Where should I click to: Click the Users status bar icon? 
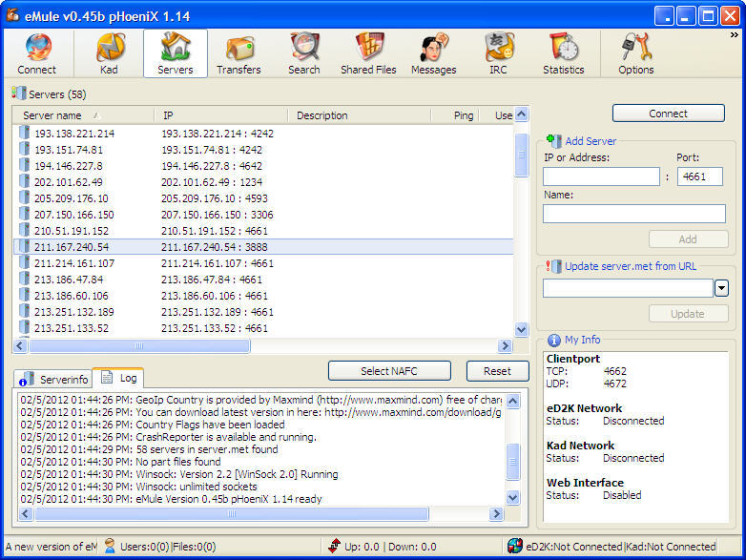[110, 546]
